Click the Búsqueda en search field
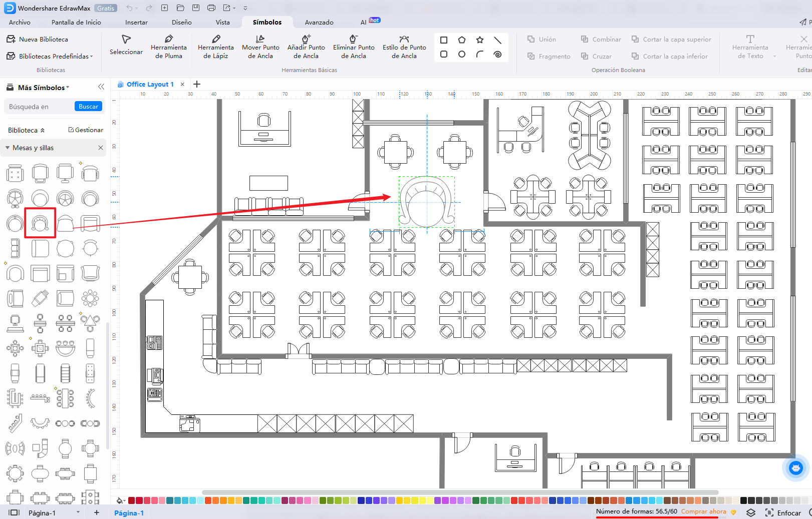The width and height of the screenshot is (812, 519). (39, 107)
